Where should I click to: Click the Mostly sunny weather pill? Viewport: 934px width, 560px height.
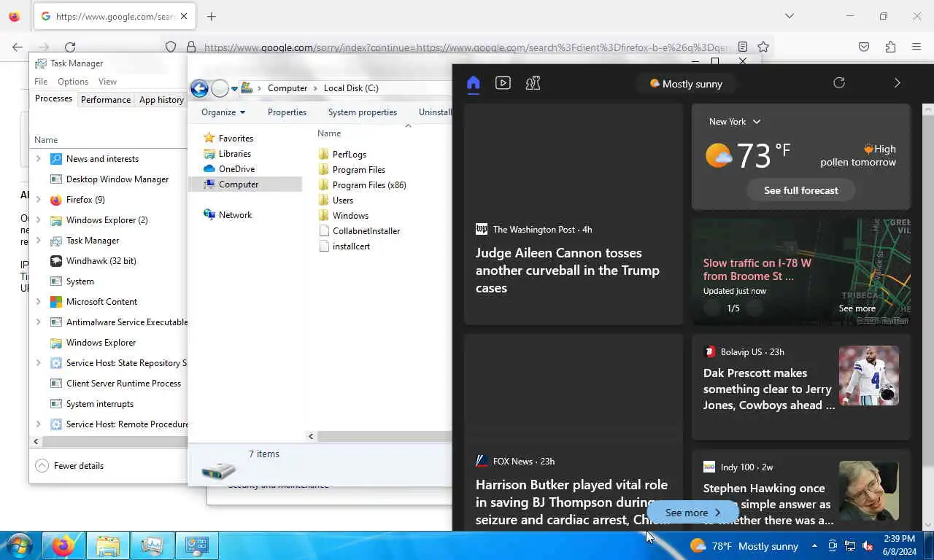pos(686,84)
